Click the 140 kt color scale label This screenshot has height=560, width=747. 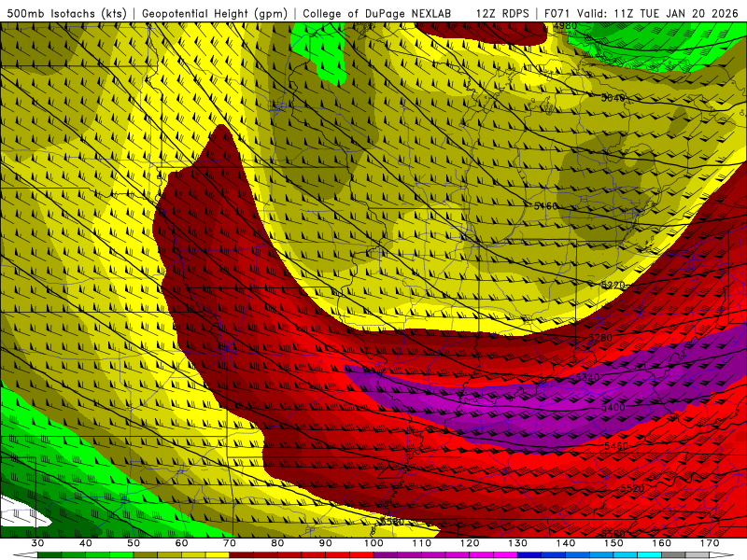[x=566, y=543]
